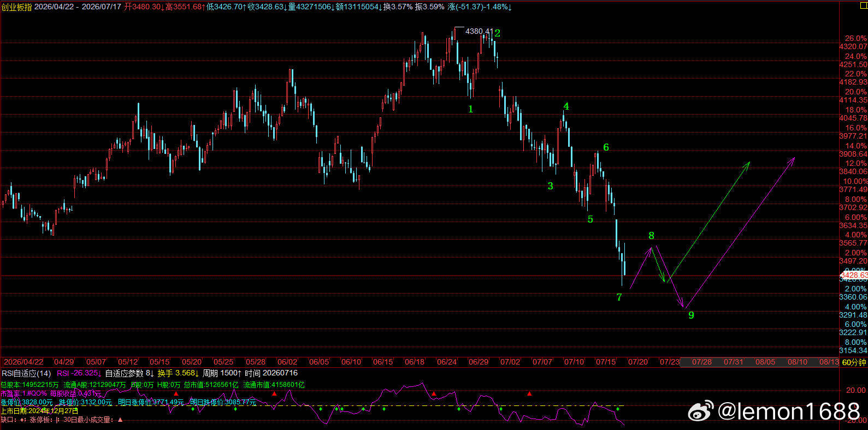Click the 07/28 date on the time axis
868x430 pixels.
pos(702,362)
